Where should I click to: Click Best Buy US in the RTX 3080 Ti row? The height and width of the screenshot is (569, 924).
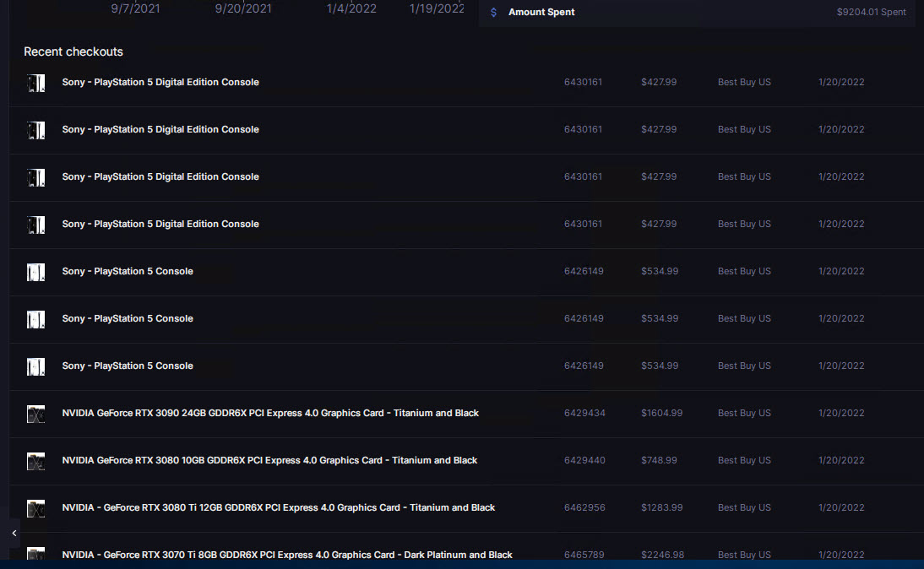(744, 507)
